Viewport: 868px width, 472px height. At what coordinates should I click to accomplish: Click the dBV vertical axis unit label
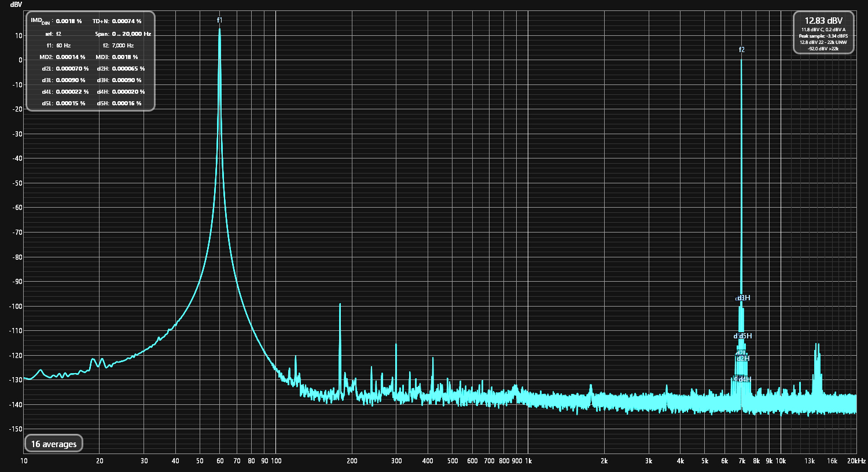tap(16, 5)
